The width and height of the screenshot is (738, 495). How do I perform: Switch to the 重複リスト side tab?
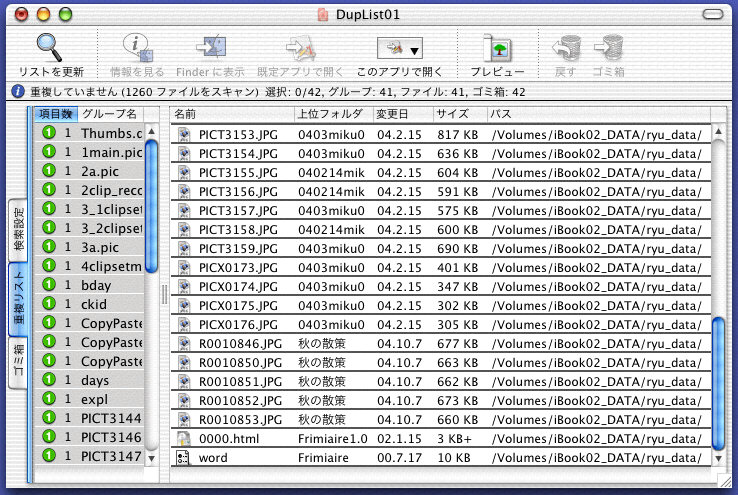pyautogui.click(x=18, y=299)
